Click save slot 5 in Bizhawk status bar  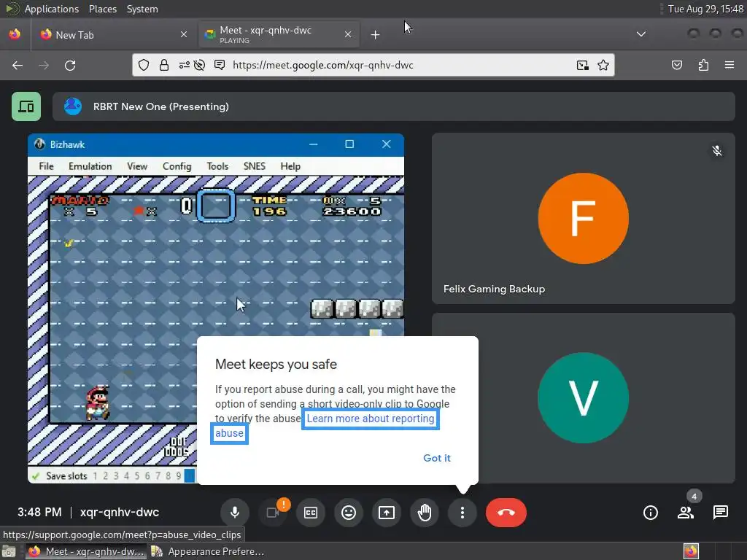(x=136, y=475)
